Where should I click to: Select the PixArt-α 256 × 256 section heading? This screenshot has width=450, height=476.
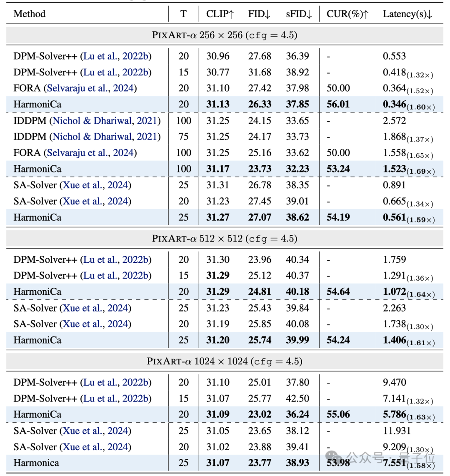coord(225,35)
